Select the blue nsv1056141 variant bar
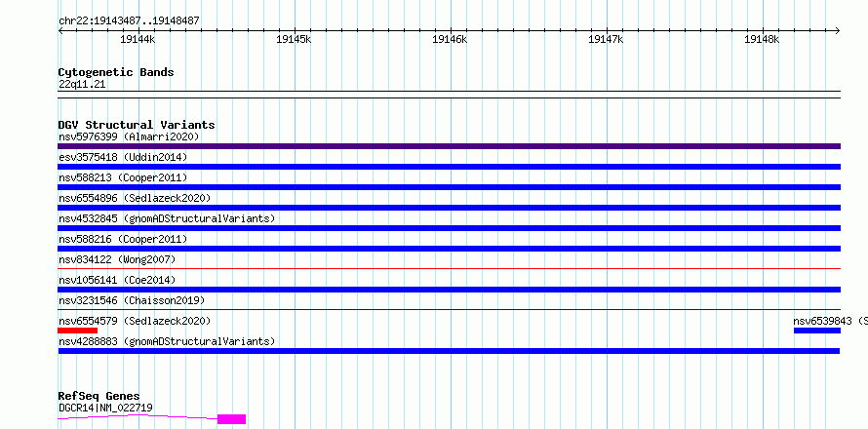 pos(449,290)
